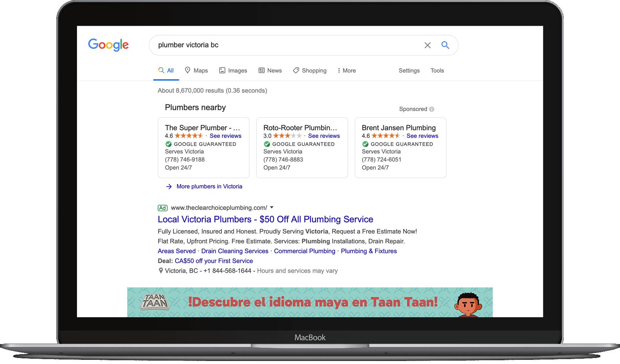620x364 pixels.
Task: Click the 'CA$50 off your First Service' deal
Action: coord(214,261)
